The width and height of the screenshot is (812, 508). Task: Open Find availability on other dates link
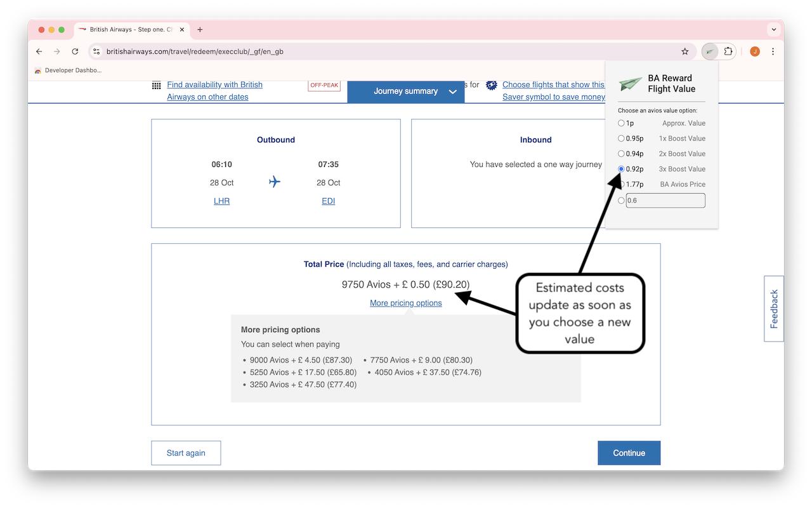coord(214,91)
